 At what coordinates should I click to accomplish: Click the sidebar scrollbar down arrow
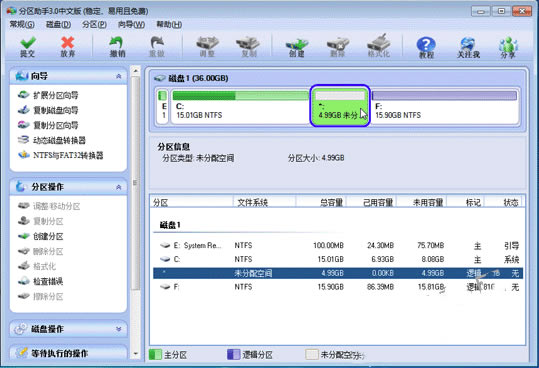pyautogui.click(x=135, y=353)
